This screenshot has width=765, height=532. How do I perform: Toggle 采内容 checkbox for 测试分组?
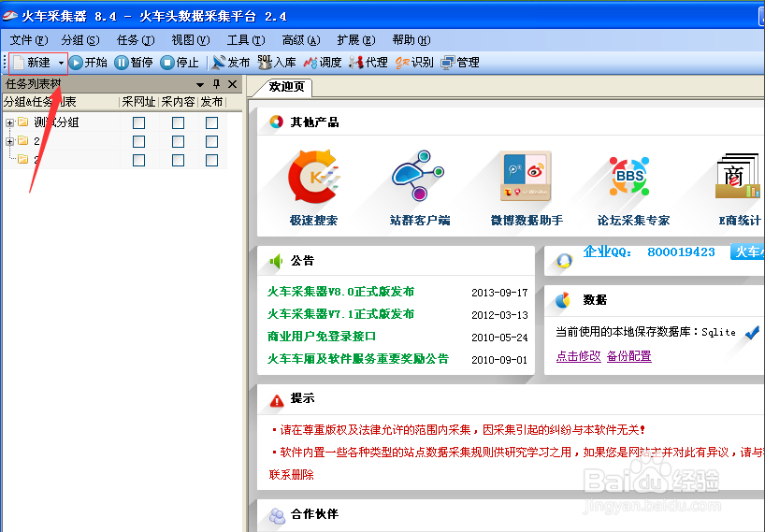(x=178, y=122)
